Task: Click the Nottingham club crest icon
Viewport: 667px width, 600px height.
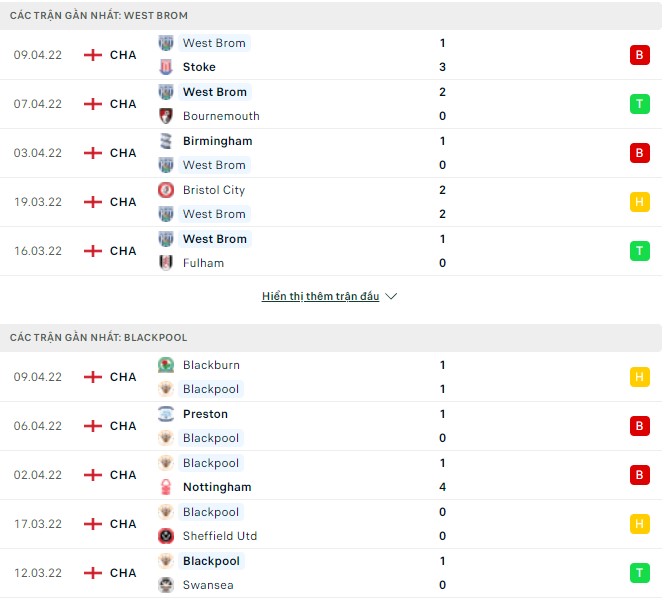Action: pyautogui.click(x=166, y=487)
